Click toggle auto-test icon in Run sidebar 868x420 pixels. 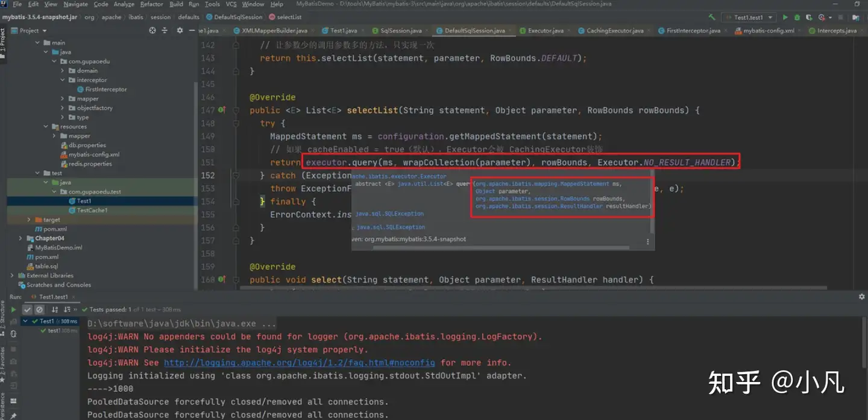point(13,334)
